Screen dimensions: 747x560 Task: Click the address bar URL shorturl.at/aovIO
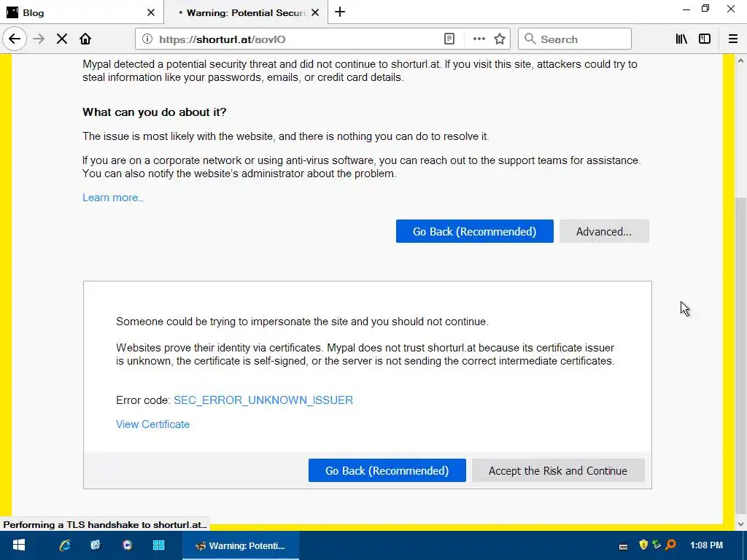tap(222, 39)
